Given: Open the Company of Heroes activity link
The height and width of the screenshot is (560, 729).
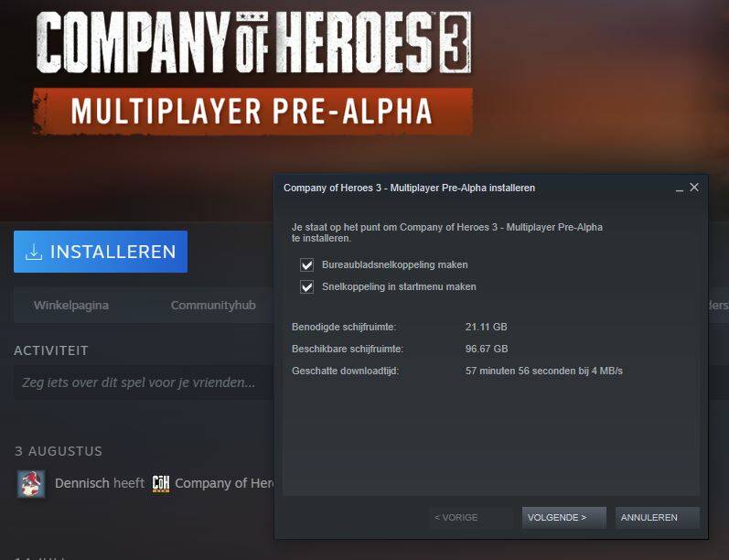Looking at the screenshot, I should coord(225,484).
